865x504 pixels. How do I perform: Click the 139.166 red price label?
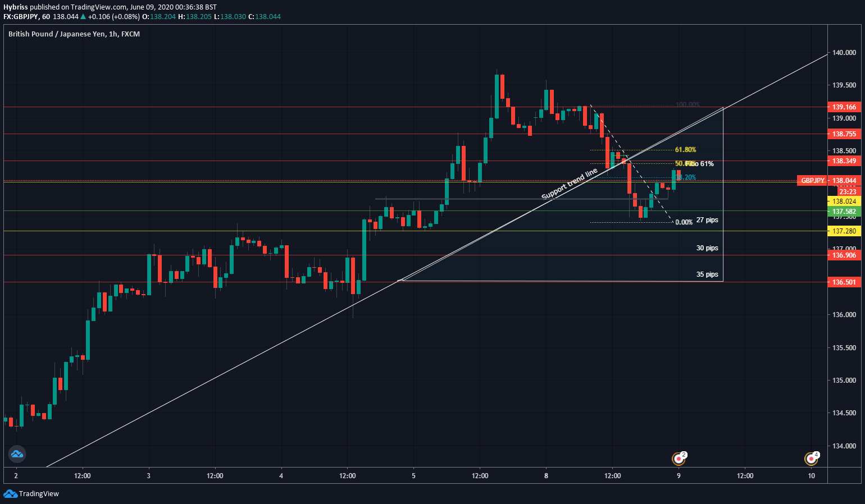pos(844,107)
